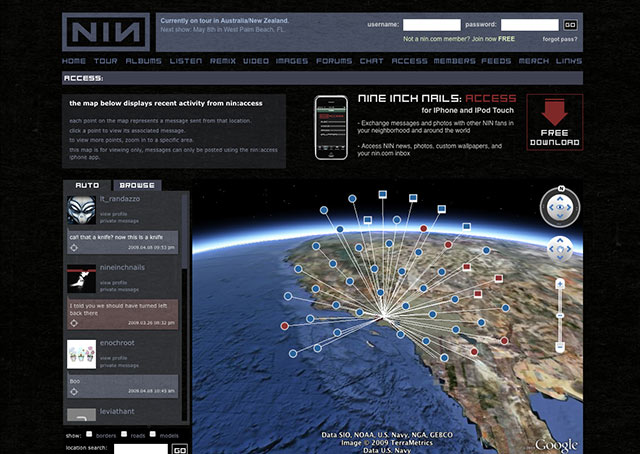The width and height of the screenshot is (640, 454).
Task: Focus the username field
Action: click(x=432, y=25)
